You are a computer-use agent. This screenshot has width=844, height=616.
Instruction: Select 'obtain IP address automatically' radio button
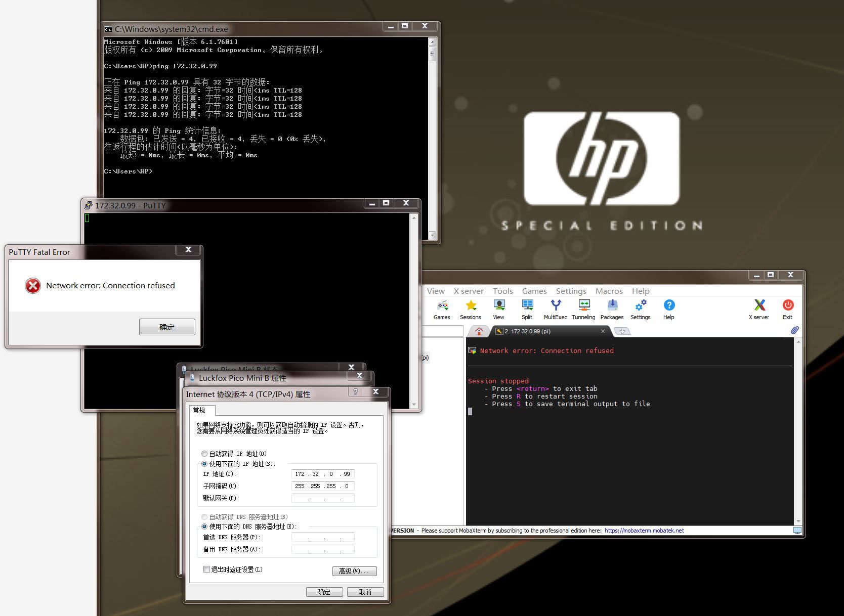[204, 454]
